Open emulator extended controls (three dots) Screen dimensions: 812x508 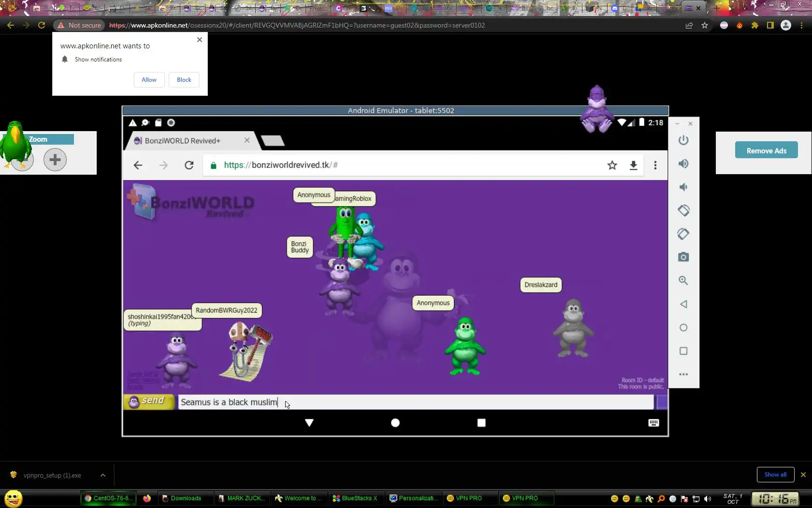click(x=683, y=374)
